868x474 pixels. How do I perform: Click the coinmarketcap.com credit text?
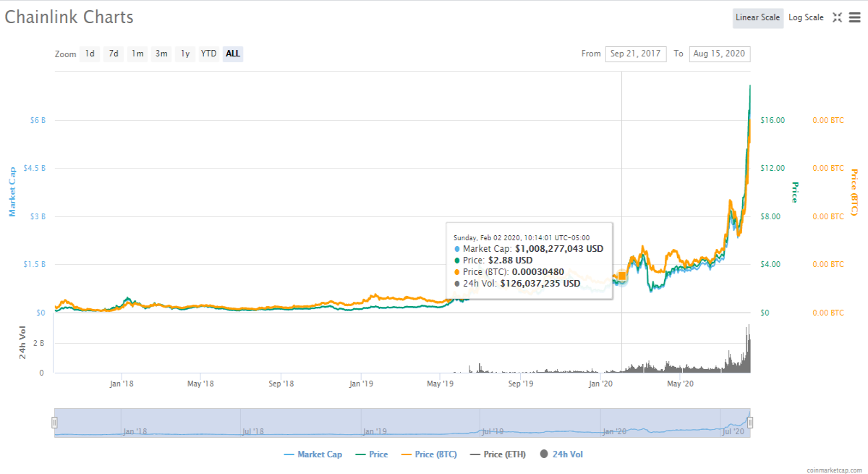(x=834, y=470)
